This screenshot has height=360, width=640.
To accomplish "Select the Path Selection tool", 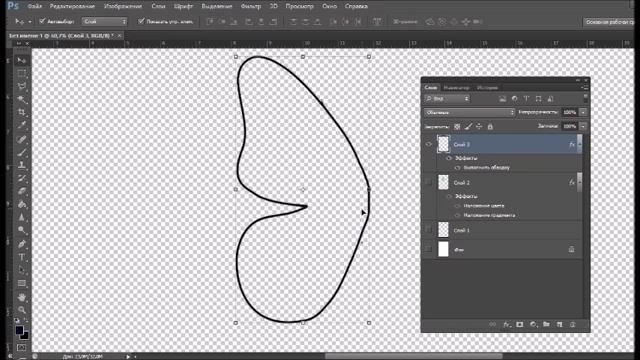I will 21,270.
